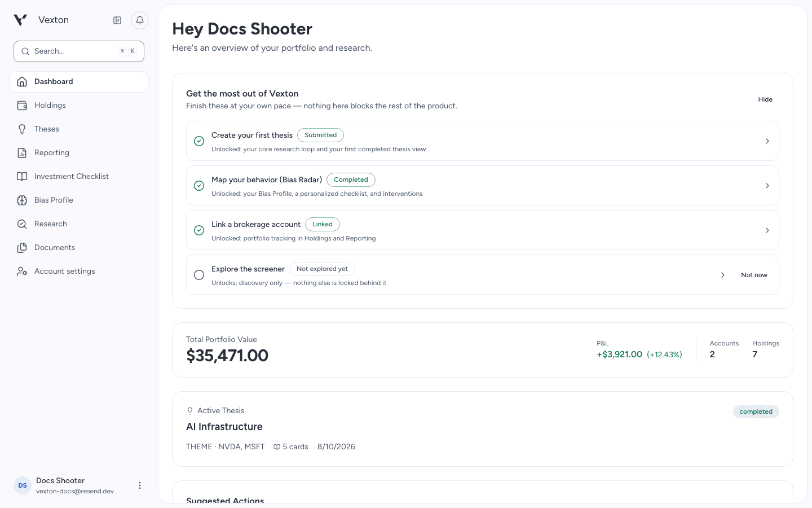Click the thesis date 8/10/2026

[336, 447]
